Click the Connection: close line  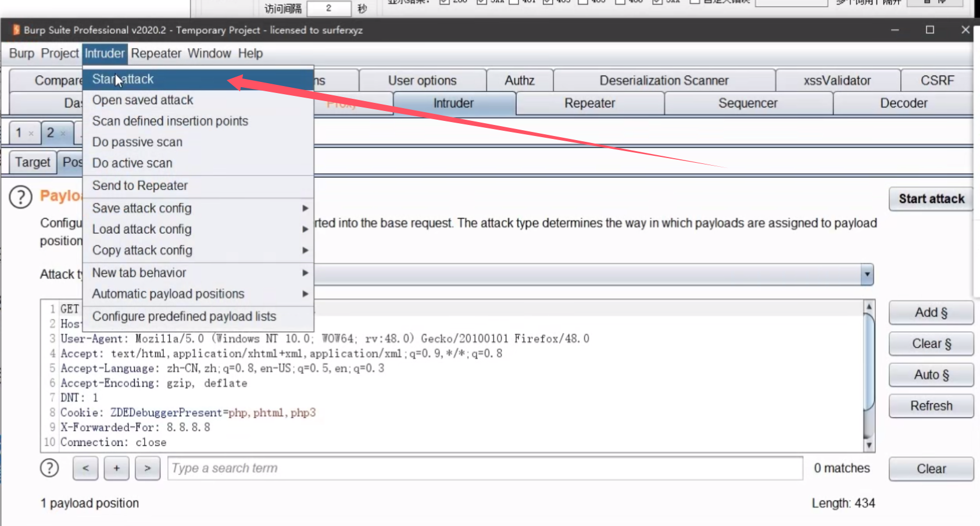coord(113,442)
